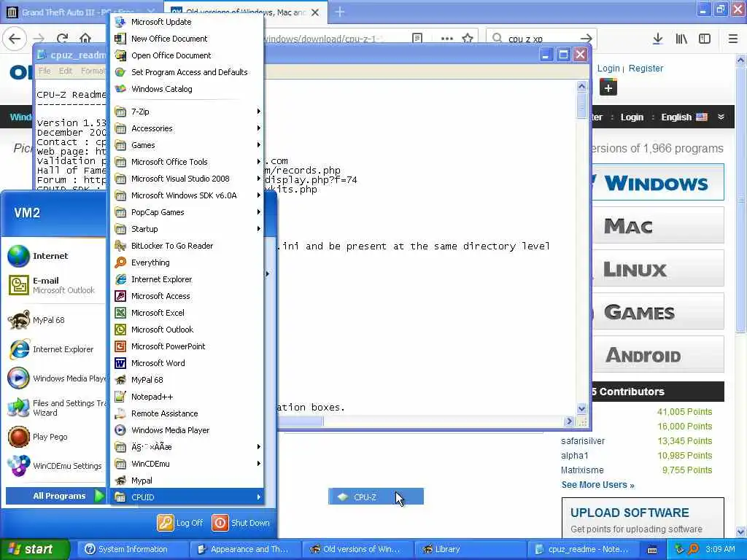Expand the PopCap Games folder
The image size is (747, 560).
click(187, 212)
